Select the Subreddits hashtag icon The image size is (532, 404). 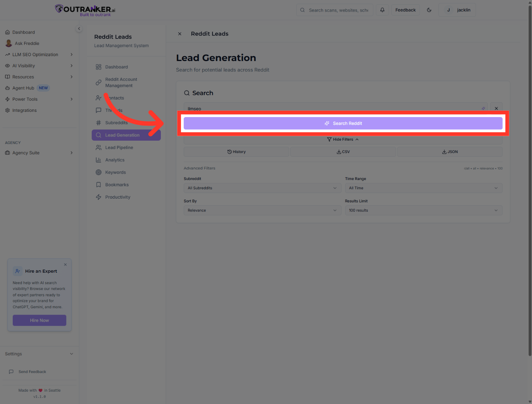tap(98, 122)
